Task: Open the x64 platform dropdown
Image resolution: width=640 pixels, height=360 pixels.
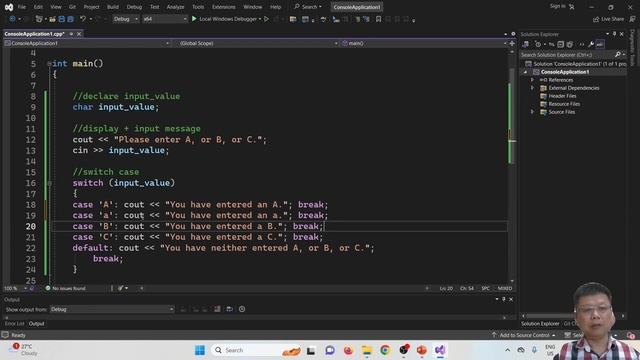Action: coord(164,19)
